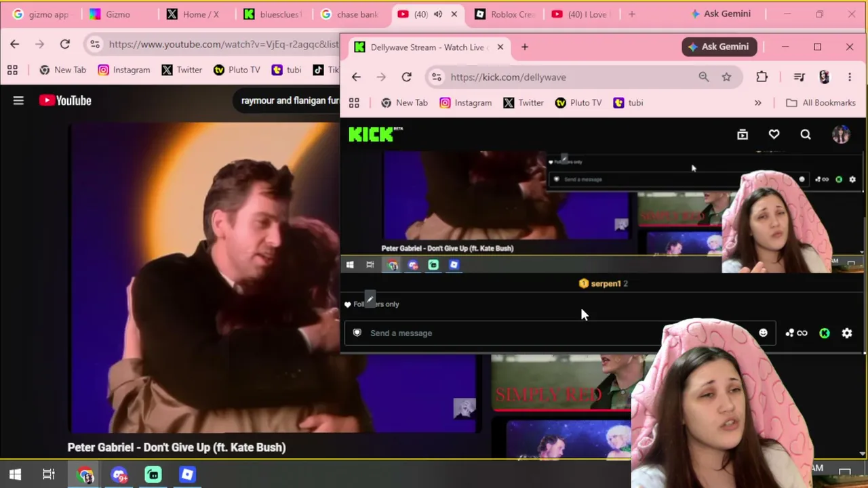Open the Chrome three-dot menu in Kick window
868x488 pixels.
[850, 77]
